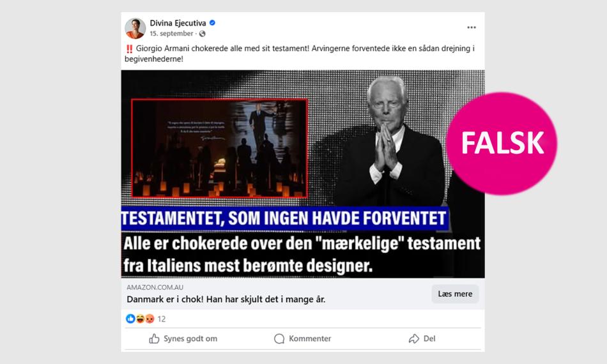The image size is (607, 364).
Task: Open the three-dot post options menu
Action: coord(471,27)
